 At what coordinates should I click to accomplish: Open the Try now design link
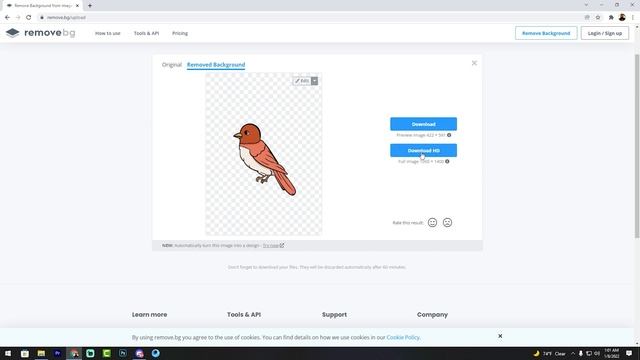[x=273, y=246]
